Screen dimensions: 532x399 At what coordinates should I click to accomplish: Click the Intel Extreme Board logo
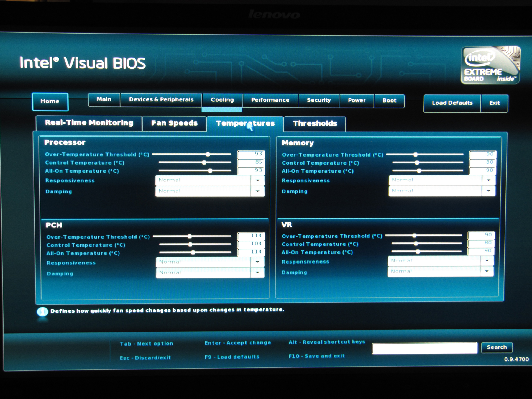[490, 65]
